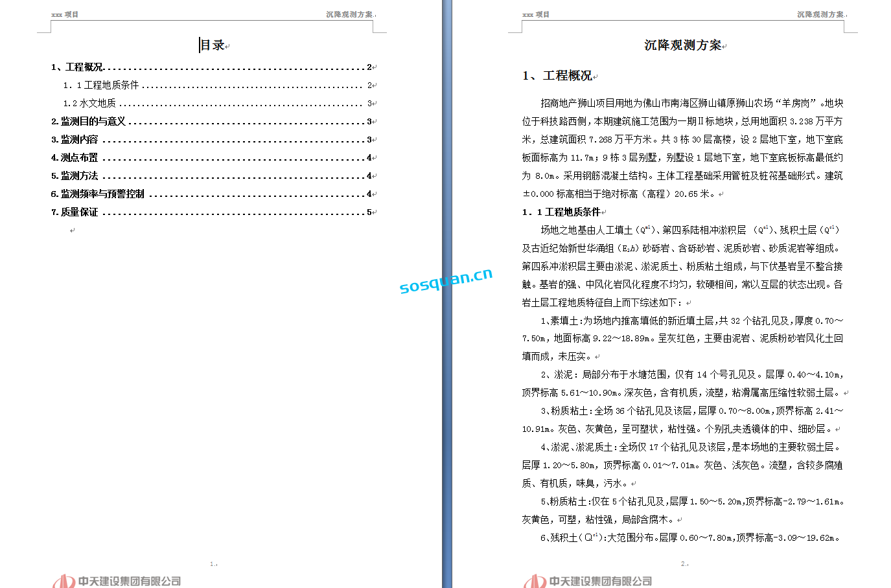Click the sosquan.cn watermark text
Viewport: 891px width, 588px height.
click(x=446, y=281)
